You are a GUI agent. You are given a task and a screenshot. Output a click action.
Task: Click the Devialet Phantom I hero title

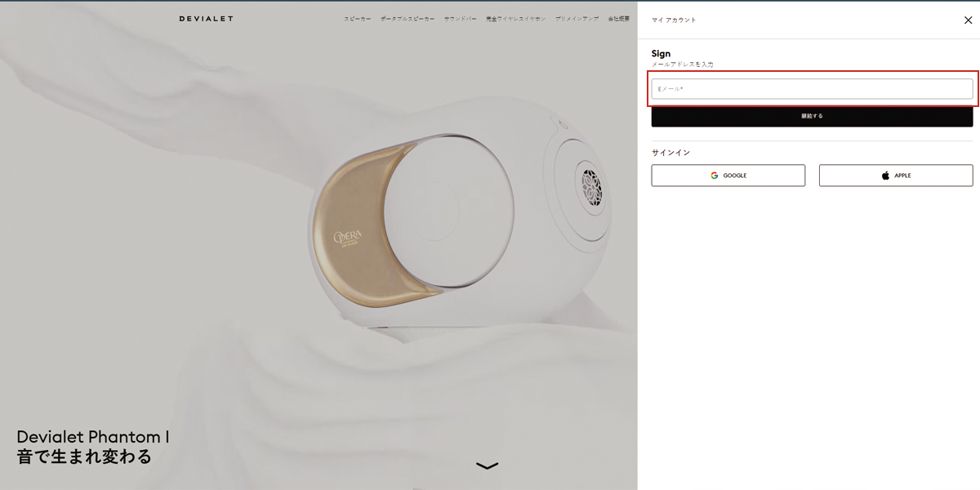pos(93,437)
